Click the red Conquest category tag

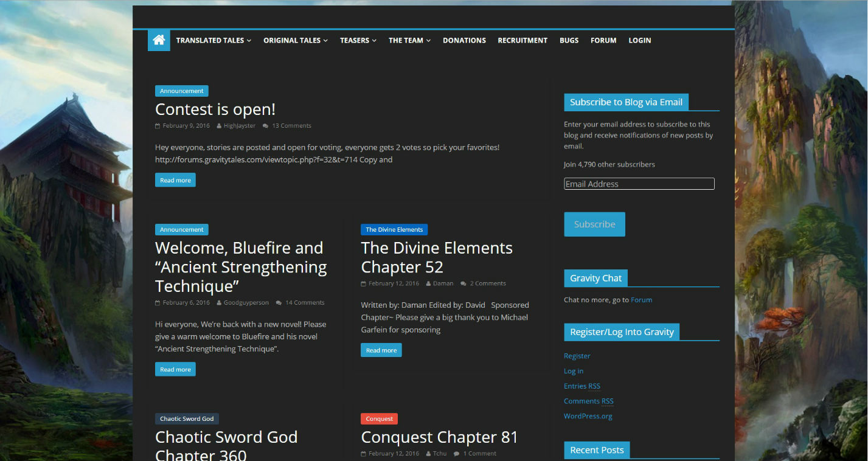(x=380, y=419)
